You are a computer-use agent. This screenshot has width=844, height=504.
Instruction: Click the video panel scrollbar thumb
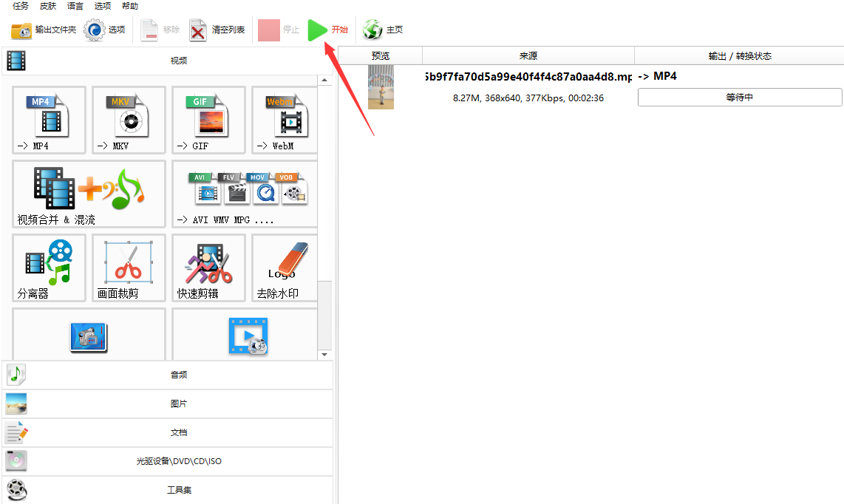[324, 315]
